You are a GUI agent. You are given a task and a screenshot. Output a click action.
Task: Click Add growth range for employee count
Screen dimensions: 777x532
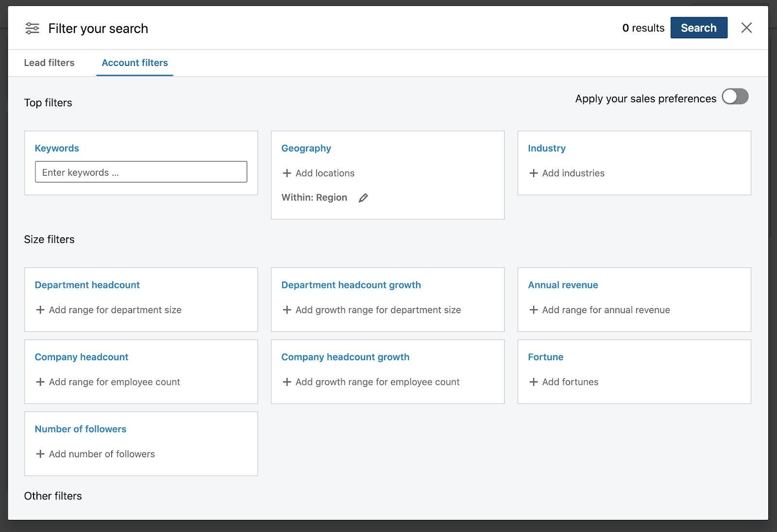tap(377, 382)
